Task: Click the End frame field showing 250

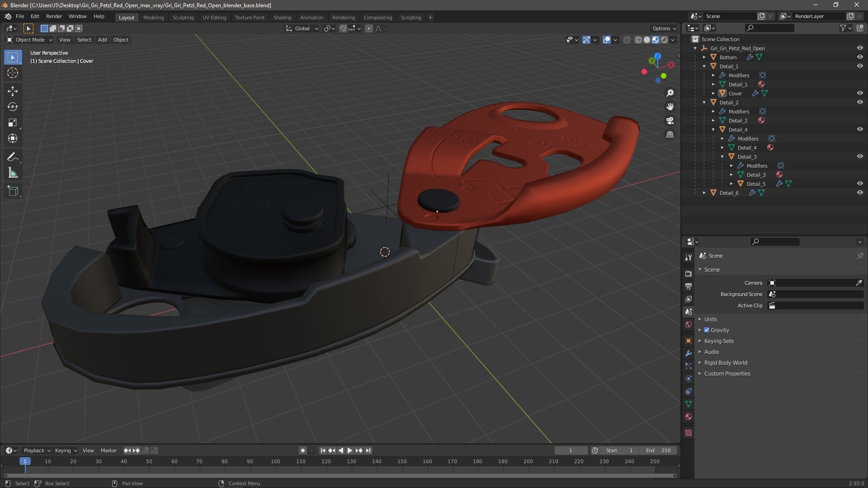Action: (x=658, y=450)
